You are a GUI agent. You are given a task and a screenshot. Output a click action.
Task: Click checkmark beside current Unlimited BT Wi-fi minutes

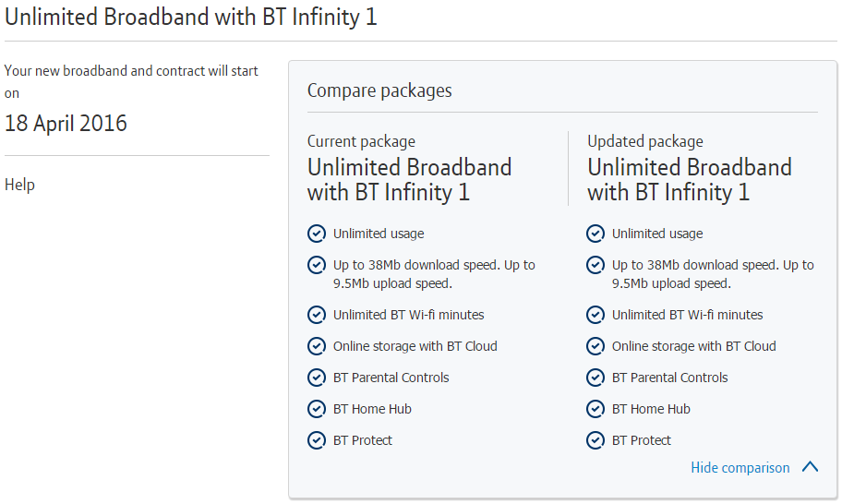click(317, 315)
